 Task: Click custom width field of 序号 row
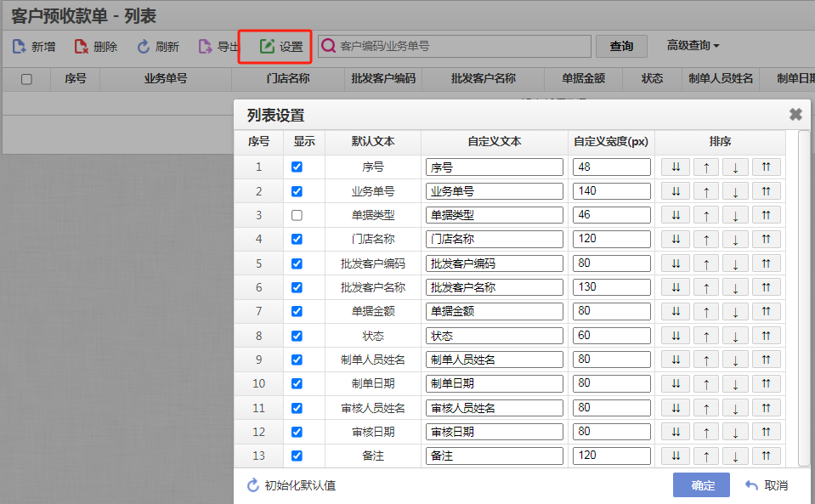(x=611, y=167)
